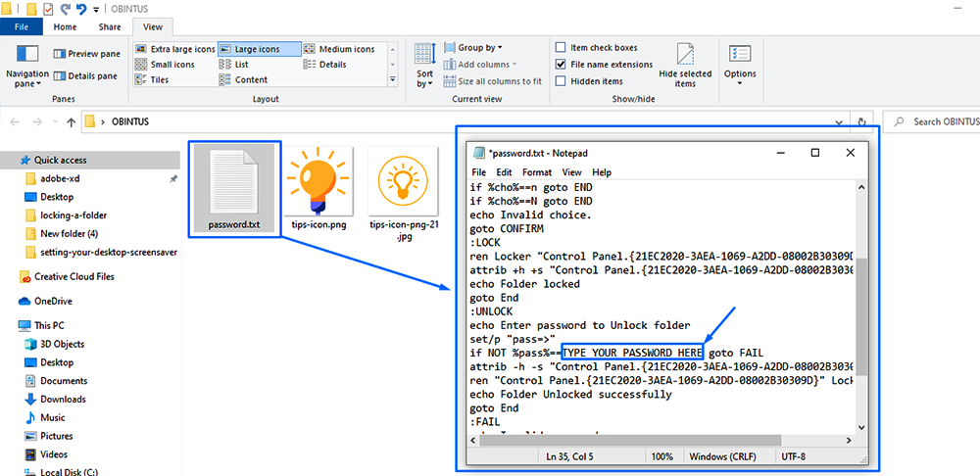This screenshot has height=476, width=980.
Task: Click the Up directory arrow
Action: coord(71,122)
